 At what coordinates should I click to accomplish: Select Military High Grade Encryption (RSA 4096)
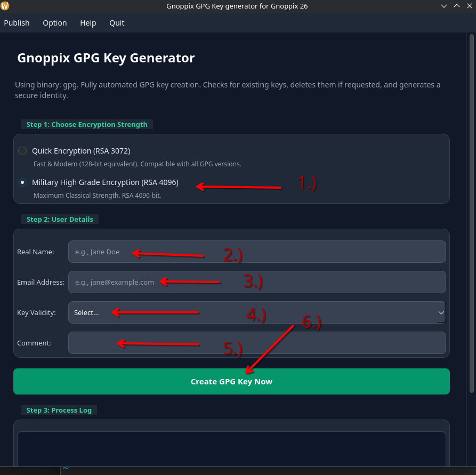point(22,182)
